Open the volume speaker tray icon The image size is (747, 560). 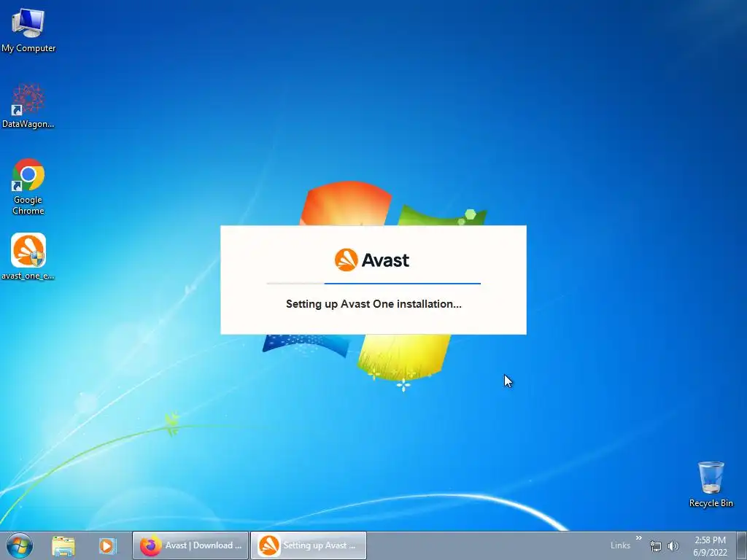coord(673,546)
